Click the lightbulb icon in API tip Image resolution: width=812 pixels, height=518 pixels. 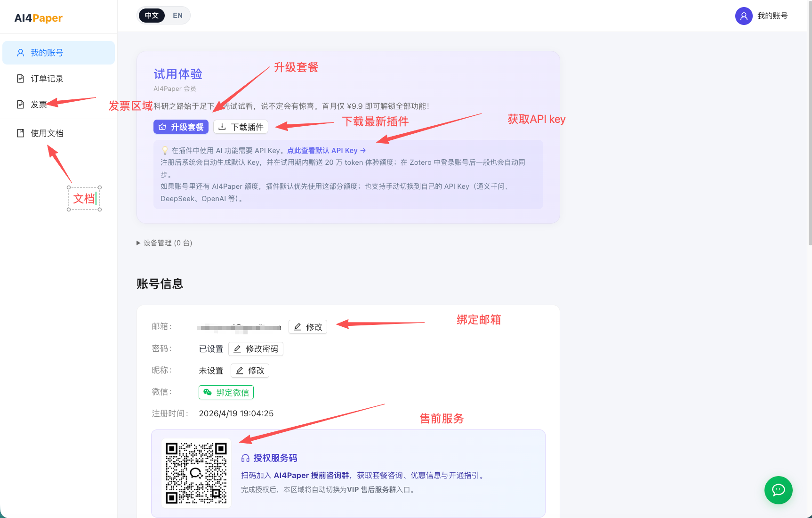[165, 151]
